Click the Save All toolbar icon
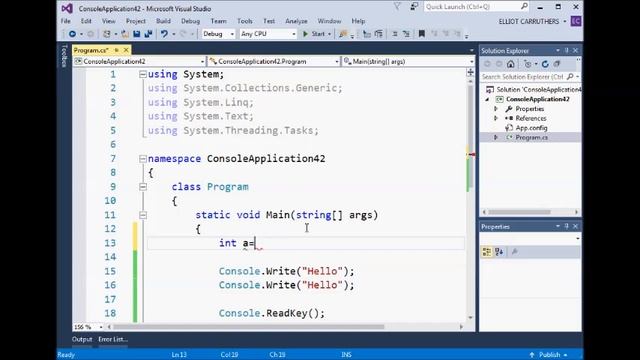 [x=148, y=34]
